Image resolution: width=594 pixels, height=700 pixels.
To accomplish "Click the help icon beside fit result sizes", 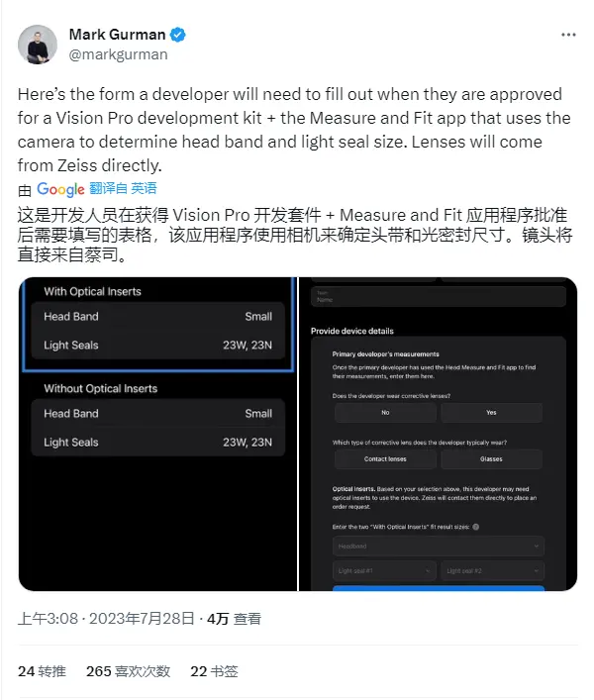I will [476, 527].
